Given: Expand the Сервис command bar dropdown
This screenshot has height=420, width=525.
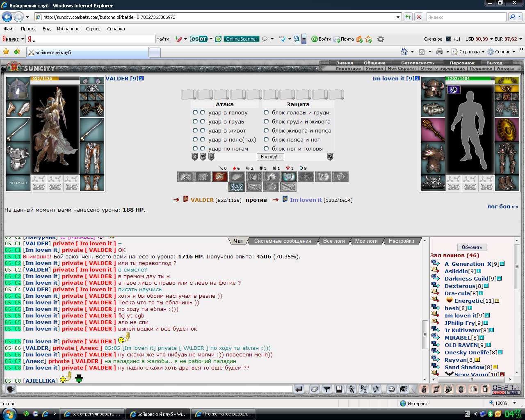Looking at the screenshot, I should tap(514, 52).
